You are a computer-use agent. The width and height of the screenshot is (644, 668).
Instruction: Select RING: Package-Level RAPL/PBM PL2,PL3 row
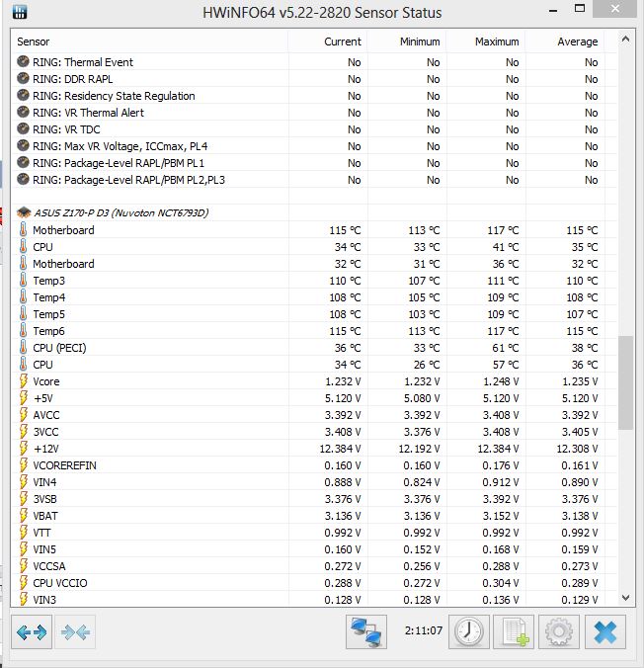pos(314,180)
